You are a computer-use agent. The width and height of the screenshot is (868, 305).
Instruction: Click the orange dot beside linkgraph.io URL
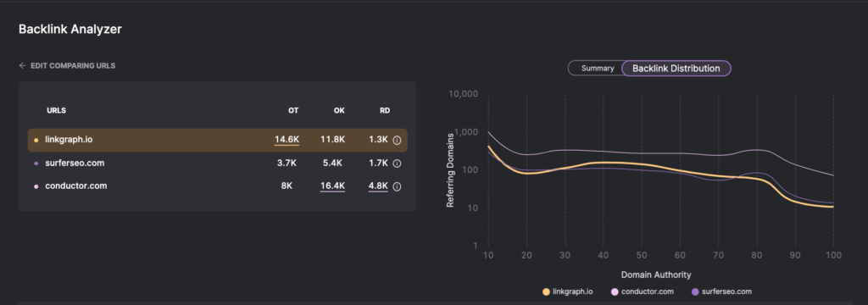tap(36, 141)
